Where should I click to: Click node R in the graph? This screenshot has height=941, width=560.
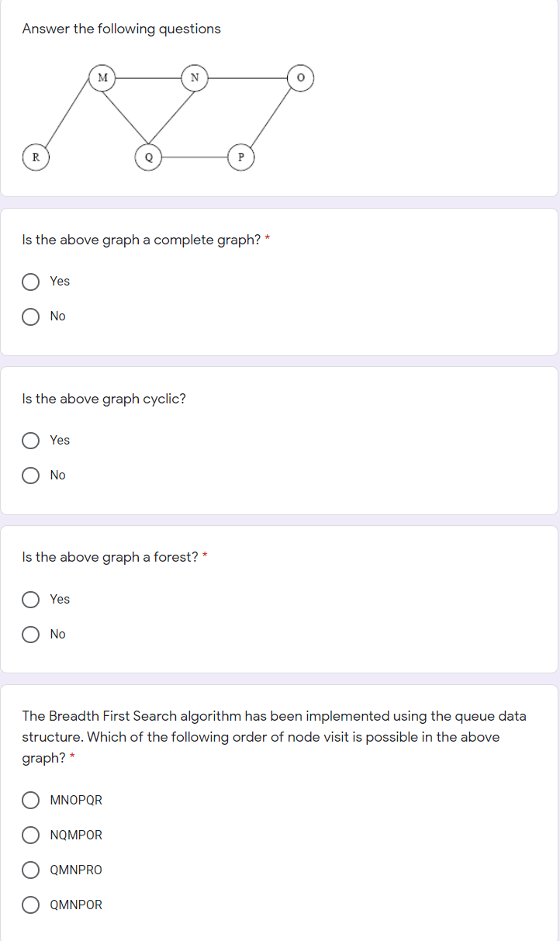[x=35, y=156]
